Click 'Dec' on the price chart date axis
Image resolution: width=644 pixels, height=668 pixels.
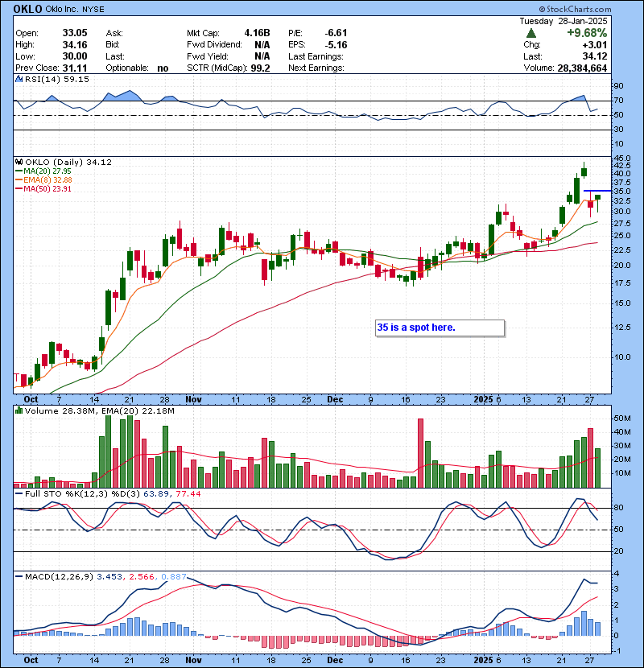click(335, 400)
